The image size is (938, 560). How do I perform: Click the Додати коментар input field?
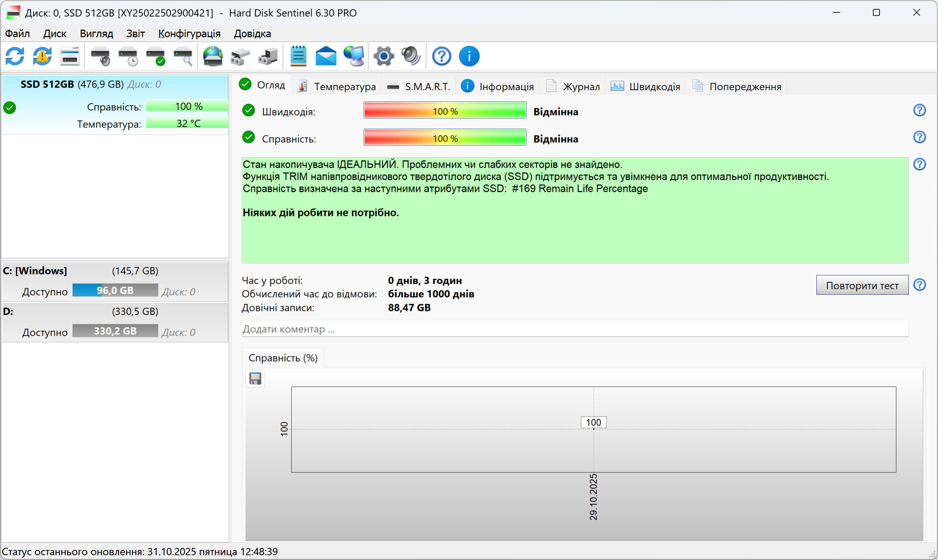[x=575, y=329]
